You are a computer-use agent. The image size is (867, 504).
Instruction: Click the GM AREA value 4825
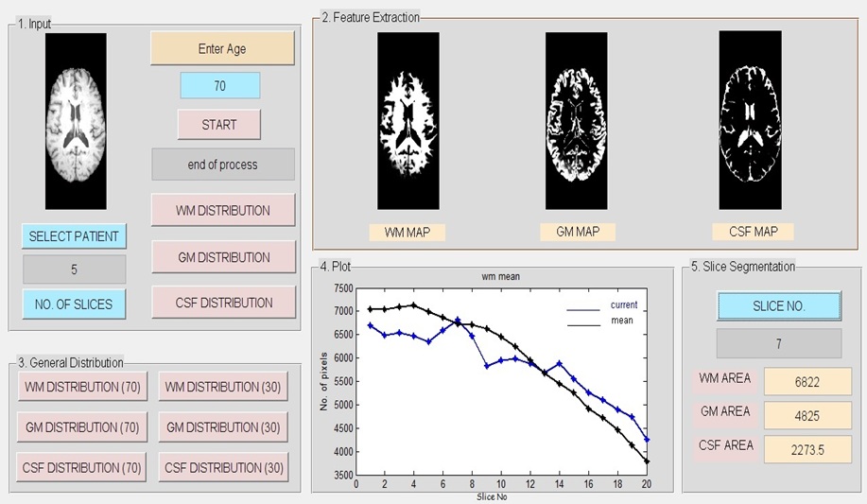[807, 415]
